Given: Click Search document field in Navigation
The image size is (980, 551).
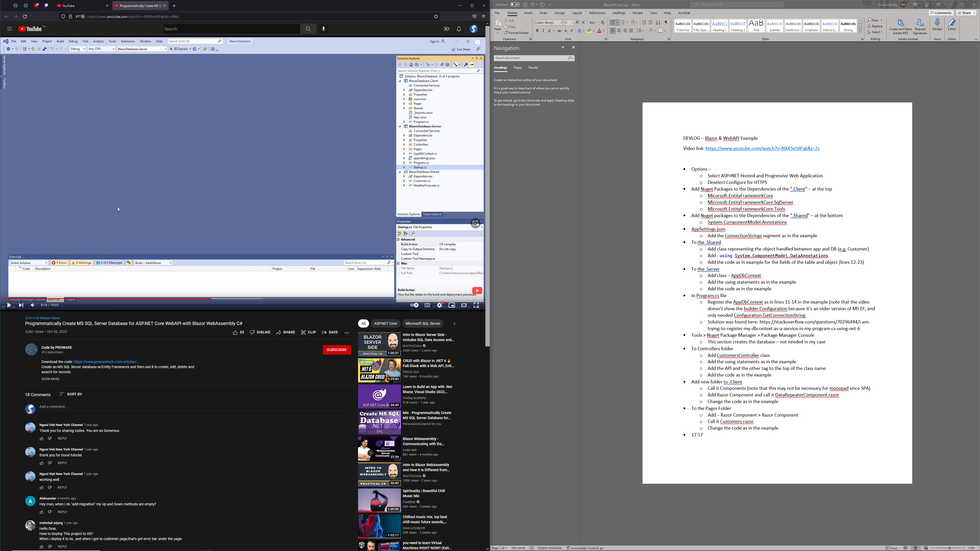Looking at the screenshot, I should (530, 58).
